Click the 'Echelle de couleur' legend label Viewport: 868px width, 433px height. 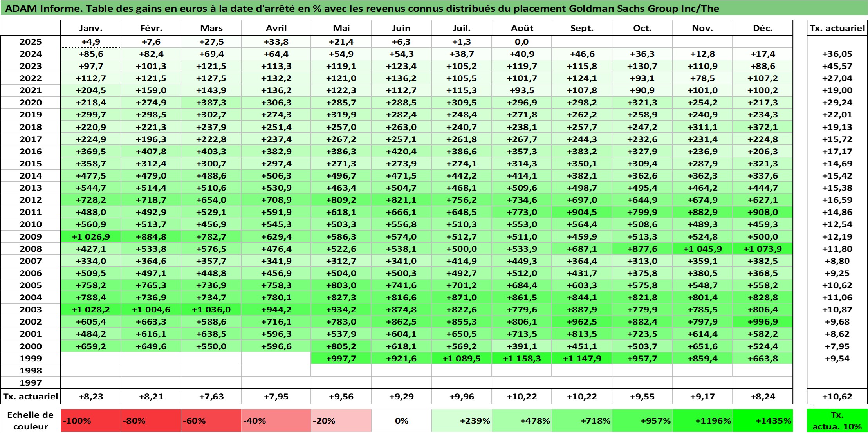click(31, 421)
